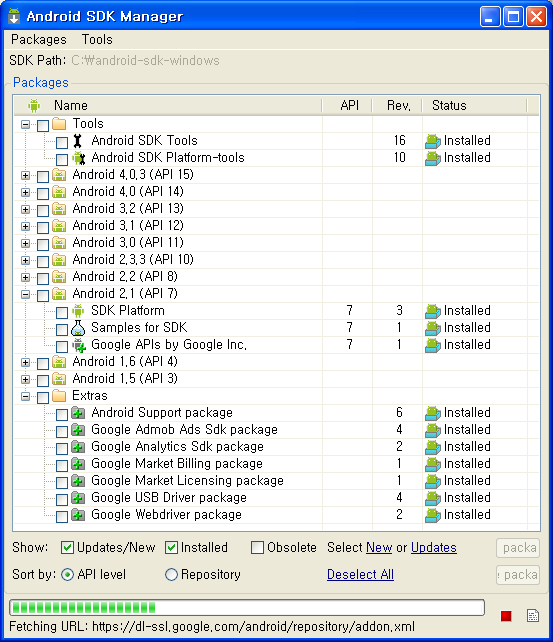Screen dimensions: 553x642
Task: Select the Android 3.2 (API 13) row text
Action: [128, 209]
